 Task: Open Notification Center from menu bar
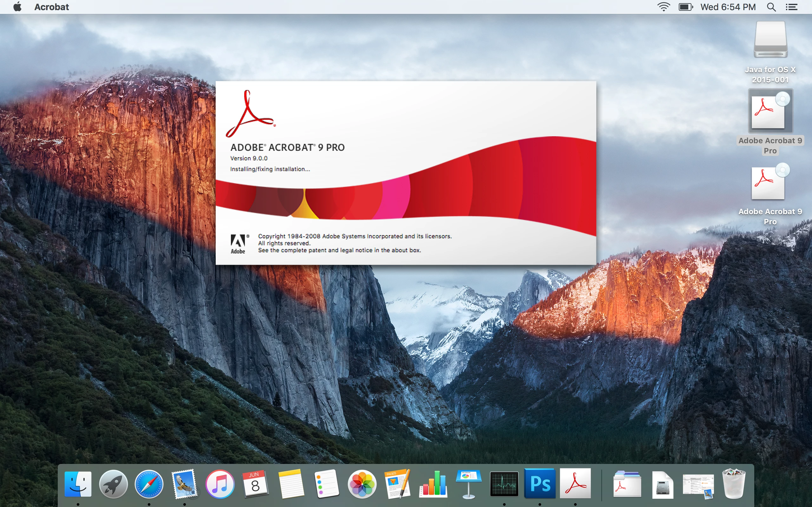point(791,7)
